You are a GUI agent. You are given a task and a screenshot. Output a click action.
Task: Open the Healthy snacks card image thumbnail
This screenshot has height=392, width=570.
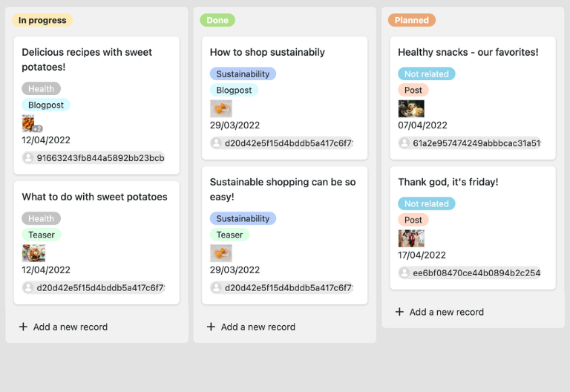pyautogui.click(x=411, y=108)
